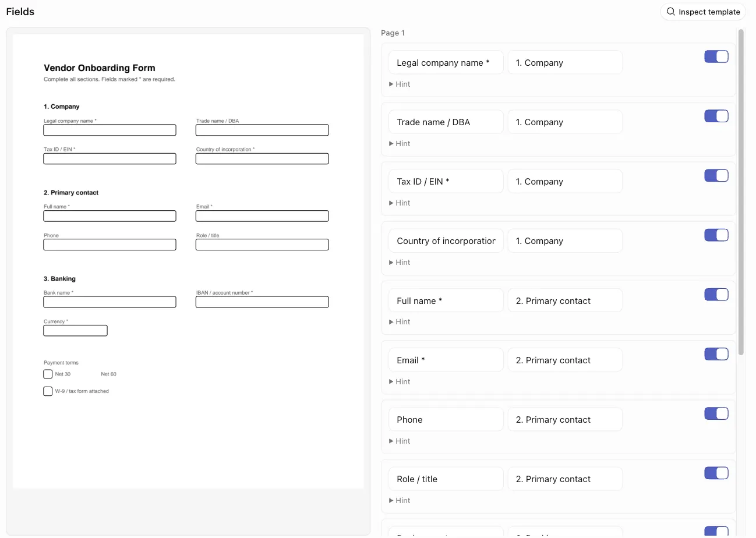Select the Bank name box in form preview
The width and height of the screenshot is (756, 538).
click(x=109, y=302)
